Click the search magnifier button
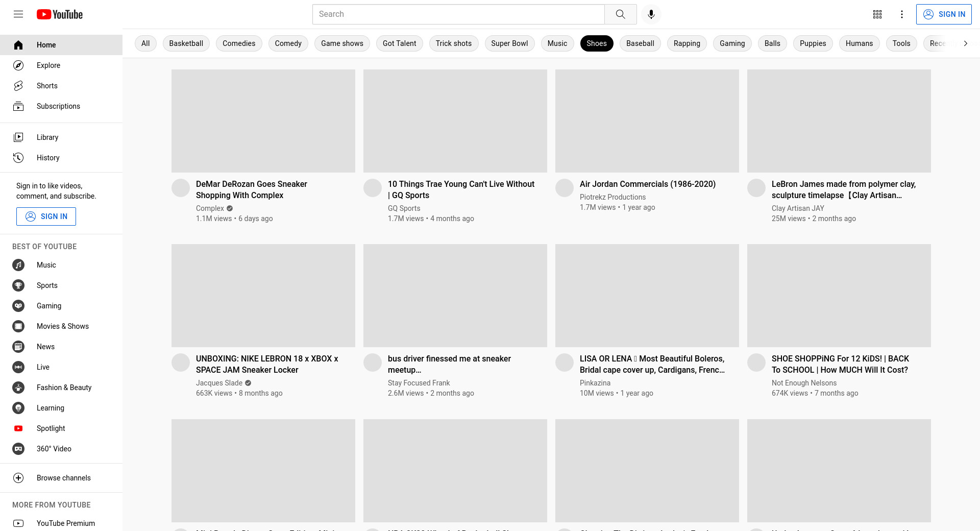 coord(620,14)
